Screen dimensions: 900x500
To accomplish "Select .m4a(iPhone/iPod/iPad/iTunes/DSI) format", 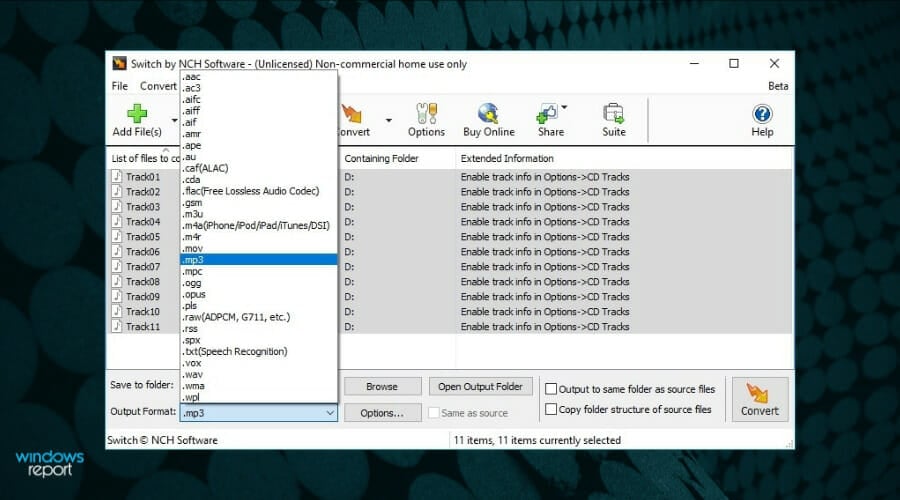I will [x=259, y=225].
